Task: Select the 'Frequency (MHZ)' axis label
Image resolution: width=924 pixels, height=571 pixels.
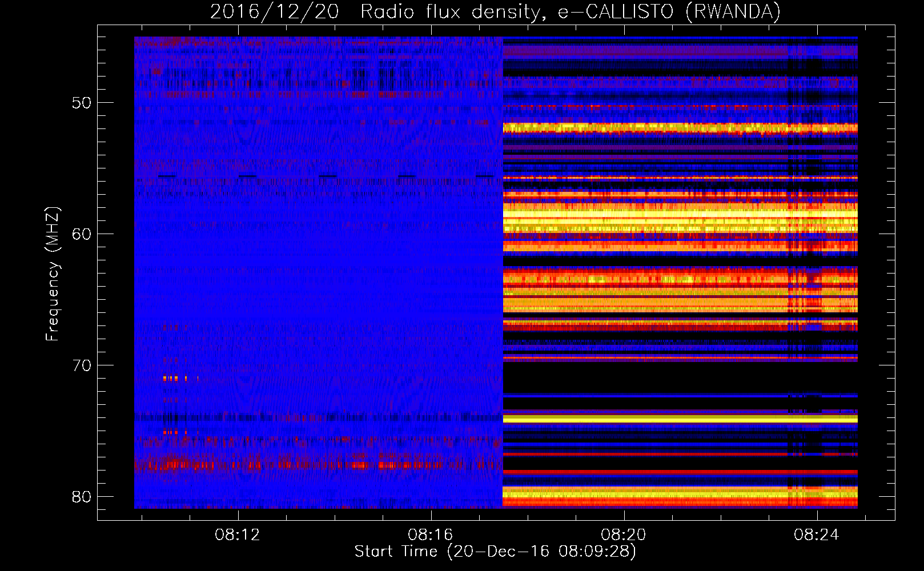Action: coord(52,274)
